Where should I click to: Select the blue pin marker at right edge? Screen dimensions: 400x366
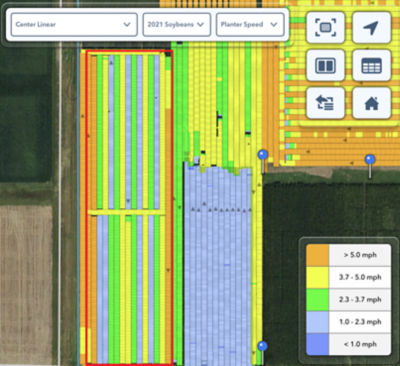click(x=370, y=160)
